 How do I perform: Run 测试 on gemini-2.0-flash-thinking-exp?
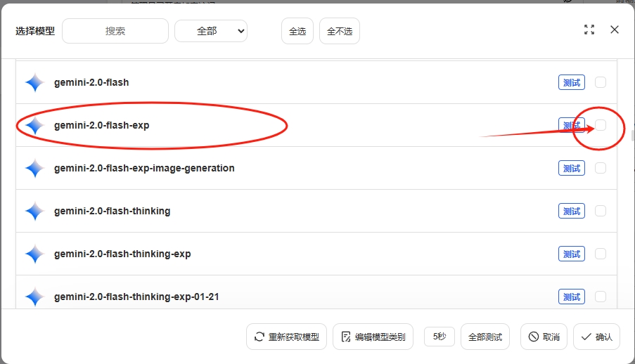572,254
